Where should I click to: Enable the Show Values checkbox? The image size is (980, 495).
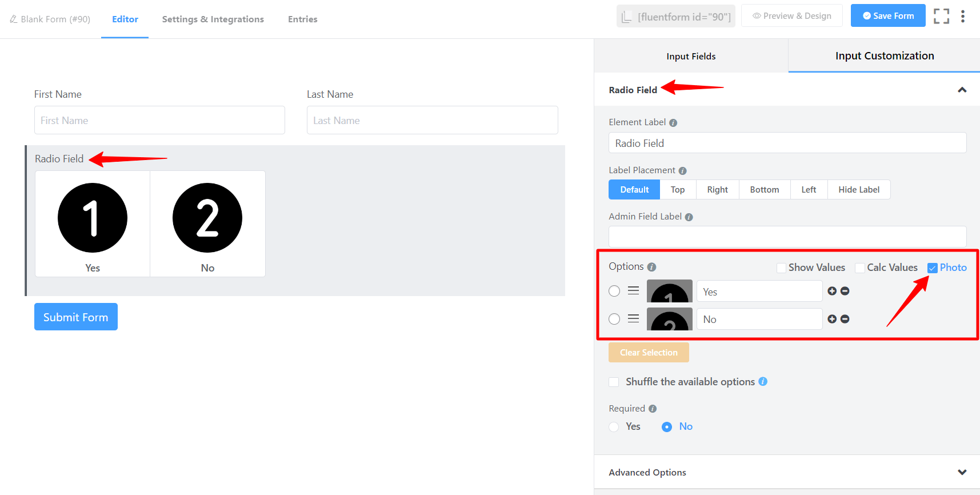click(x=781, y=268)
